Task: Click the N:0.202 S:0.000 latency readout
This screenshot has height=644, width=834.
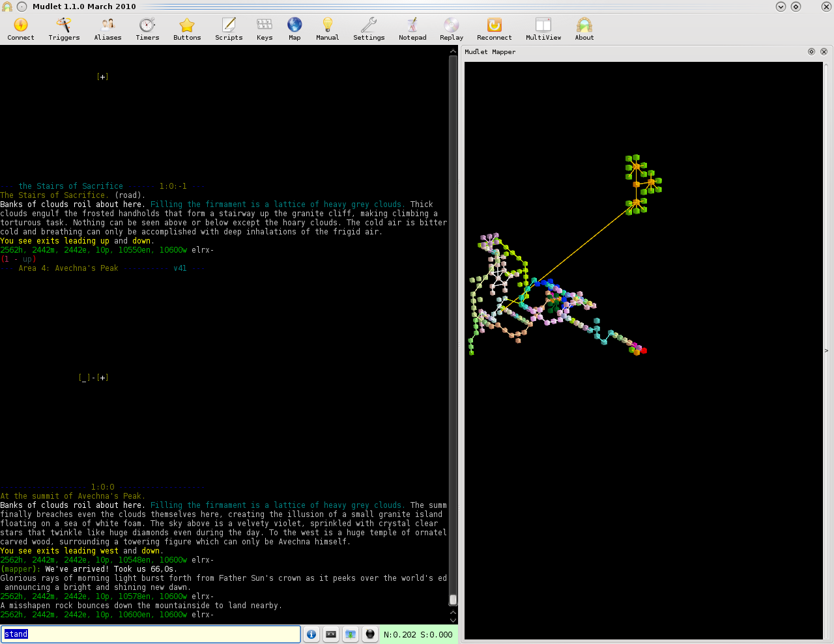Action: point(418,635)
